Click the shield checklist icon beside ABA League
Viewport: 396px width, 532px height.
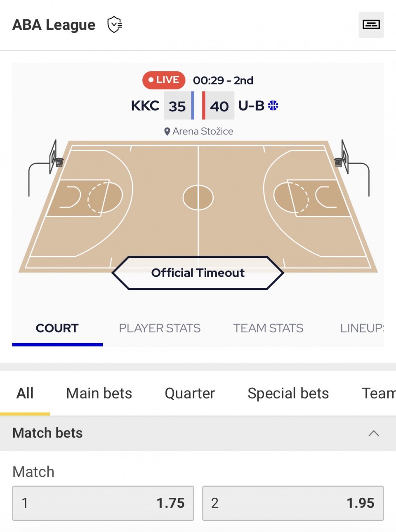[114, 25]
